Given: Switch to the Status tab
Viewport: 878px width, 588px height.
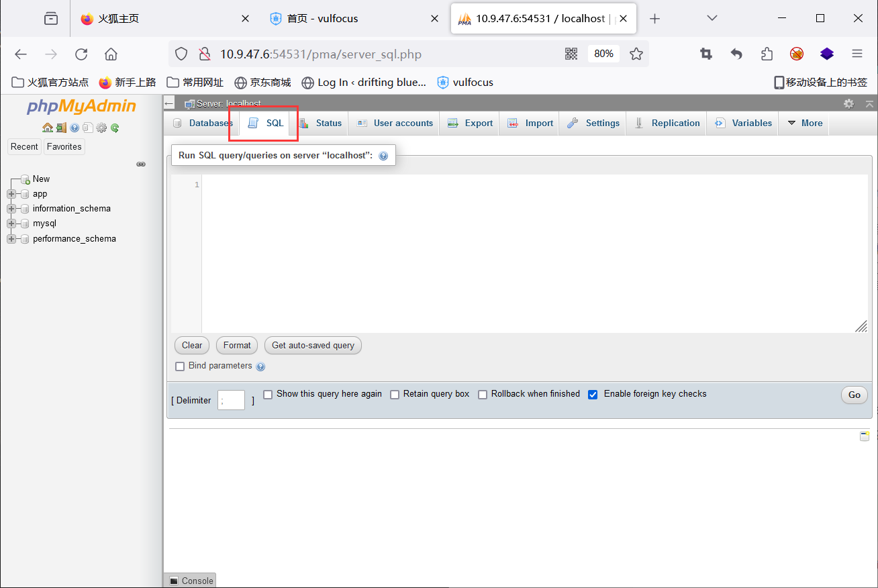Looking at the screenshot, I should tap(321, 124).
